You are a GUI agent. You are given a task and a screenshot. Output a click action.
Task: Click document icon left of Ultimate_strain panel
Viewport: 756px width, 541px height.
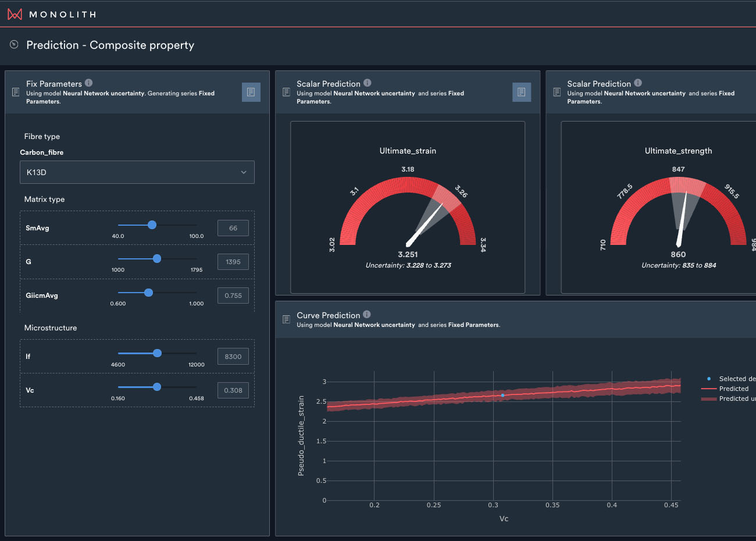point(286,92)
